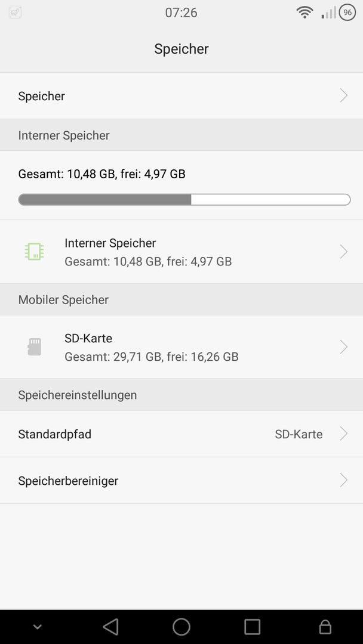Viewport: 363px width, 644px height.
Task: Tap the back triangle navigation button
Action: 110,627
